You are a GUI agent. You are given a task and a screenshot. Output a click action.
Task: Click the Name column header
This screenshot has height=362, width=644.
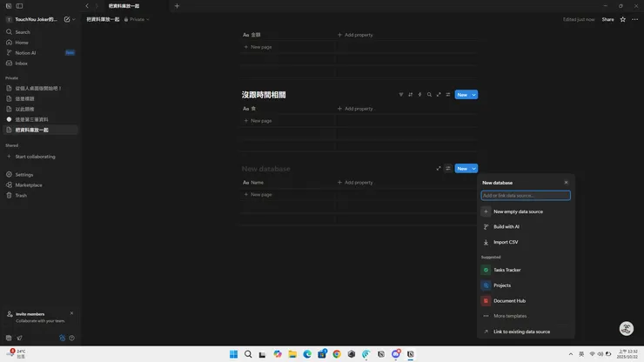(x=253, y=183)
